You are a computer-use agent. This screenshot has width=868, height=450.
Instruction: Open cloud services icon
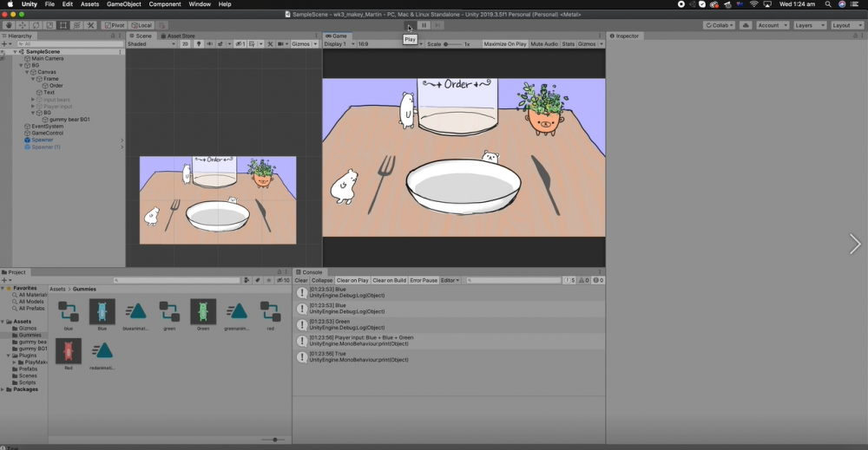(746, 25)
